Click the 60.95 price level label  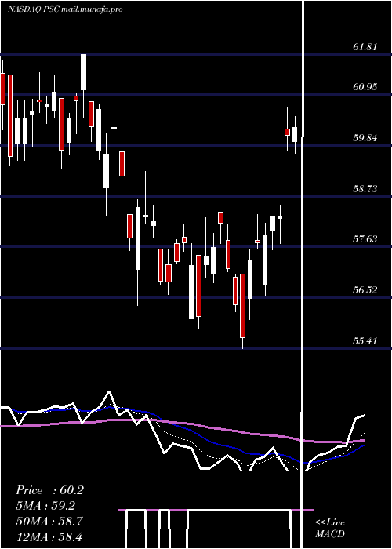[365, 87]
